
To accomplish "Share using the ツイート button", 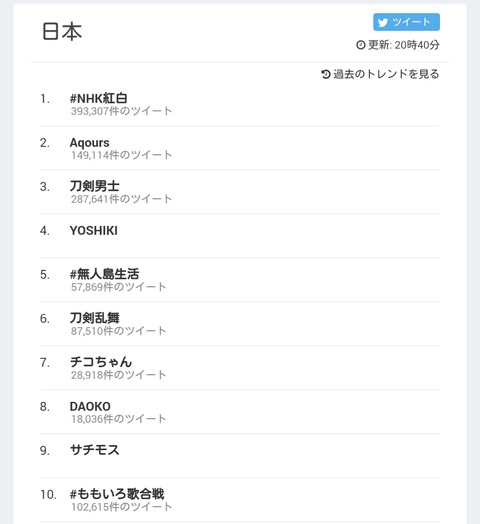I will tap(406, 22).
